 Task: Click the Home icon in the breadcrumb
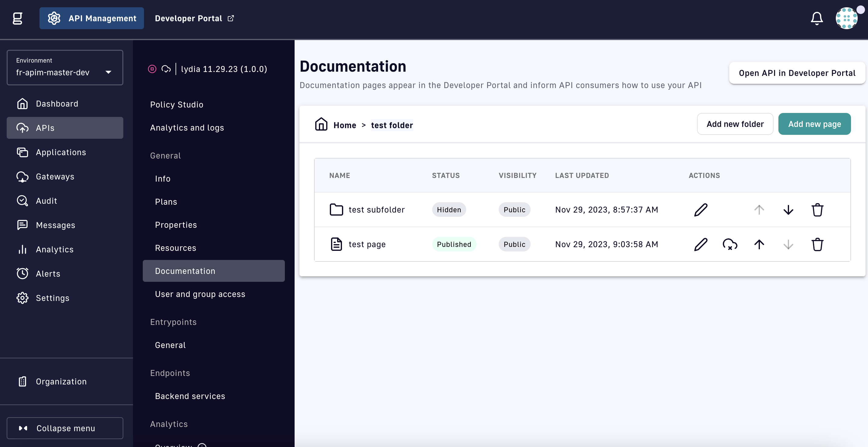321,124
